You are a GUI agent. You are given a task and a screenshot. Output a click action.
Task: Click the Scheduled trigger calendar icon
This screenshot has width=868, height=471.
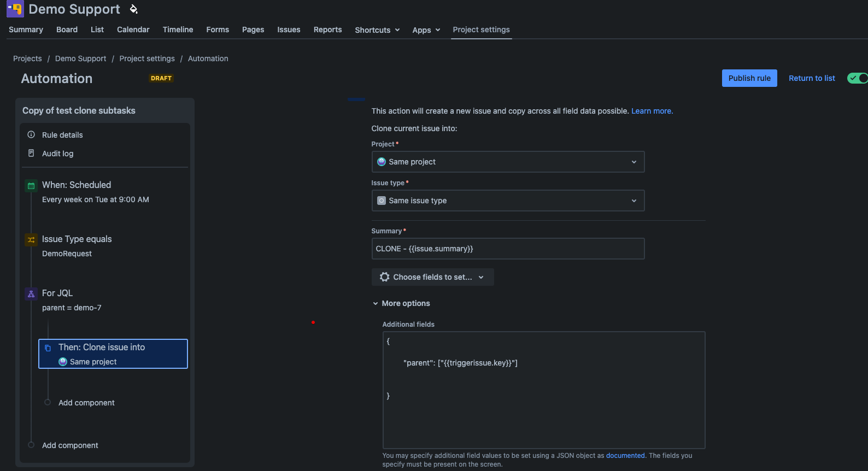pos(31,186)
